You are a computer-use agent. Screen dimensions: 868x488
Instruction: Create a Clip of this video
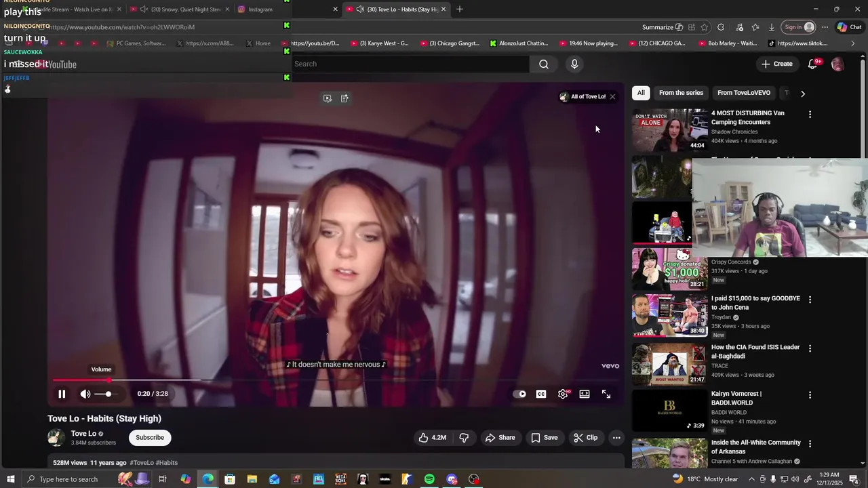[x=586, y=438]
